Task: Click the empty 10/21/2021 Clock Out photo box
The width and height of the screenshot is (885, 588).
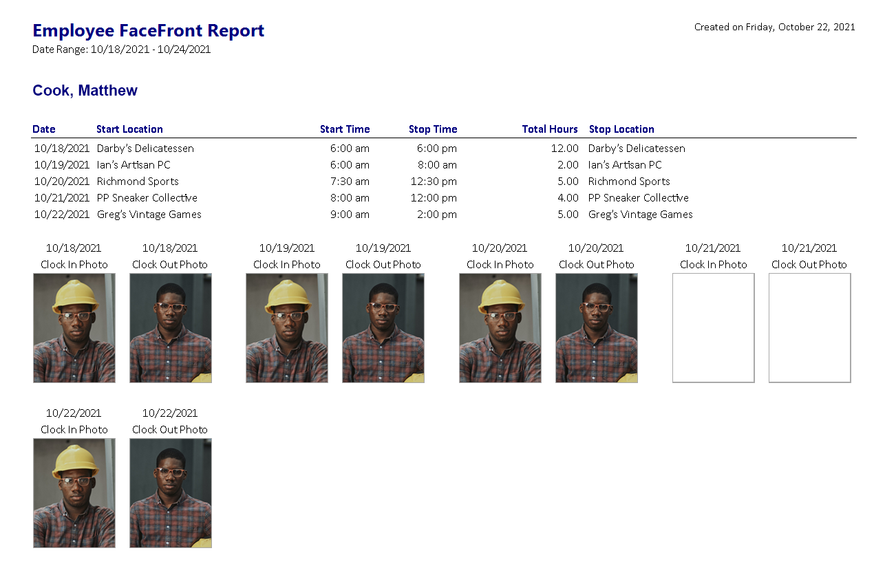Action: point(809,327)
